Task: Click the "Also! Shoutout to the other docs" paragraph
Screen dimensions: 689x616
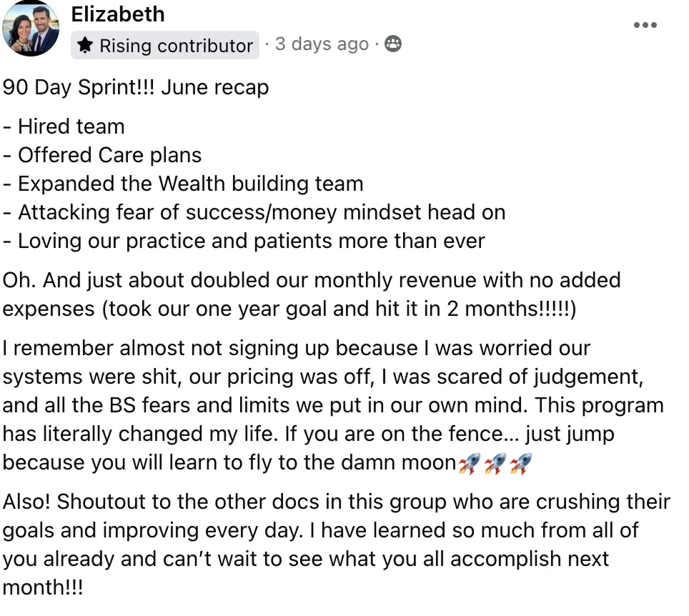Action: [x=336, y=530]
